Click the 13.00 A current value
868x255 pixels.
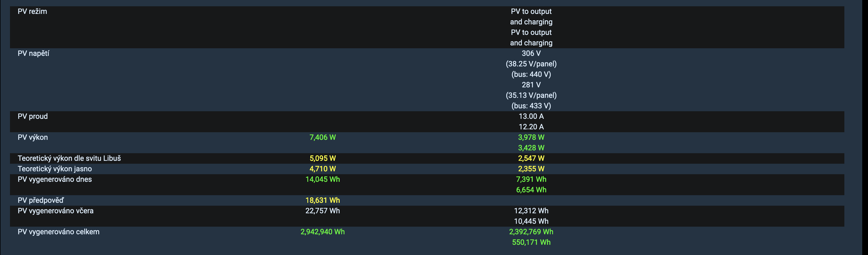pyautogui.click(x=531, y=116)
